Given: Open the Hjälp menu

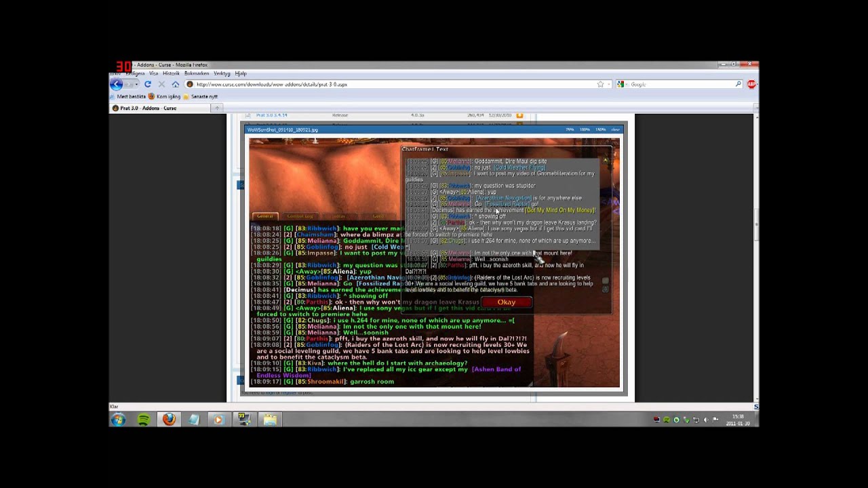Looking at the screenshot, I should (x=241, y=73).
